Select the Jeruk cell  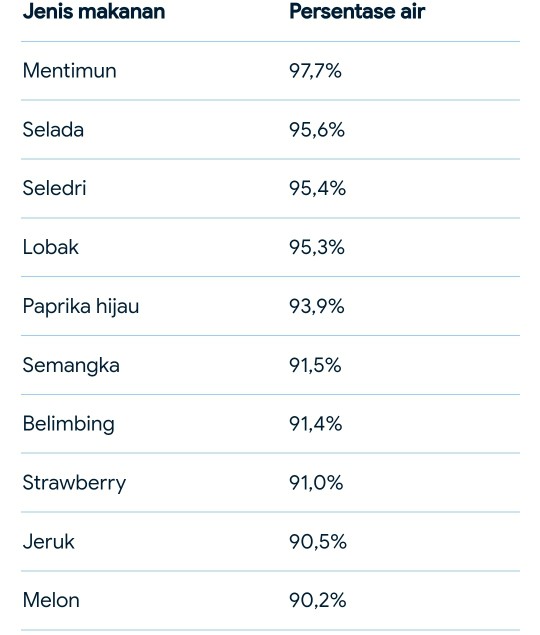[49, 541]
